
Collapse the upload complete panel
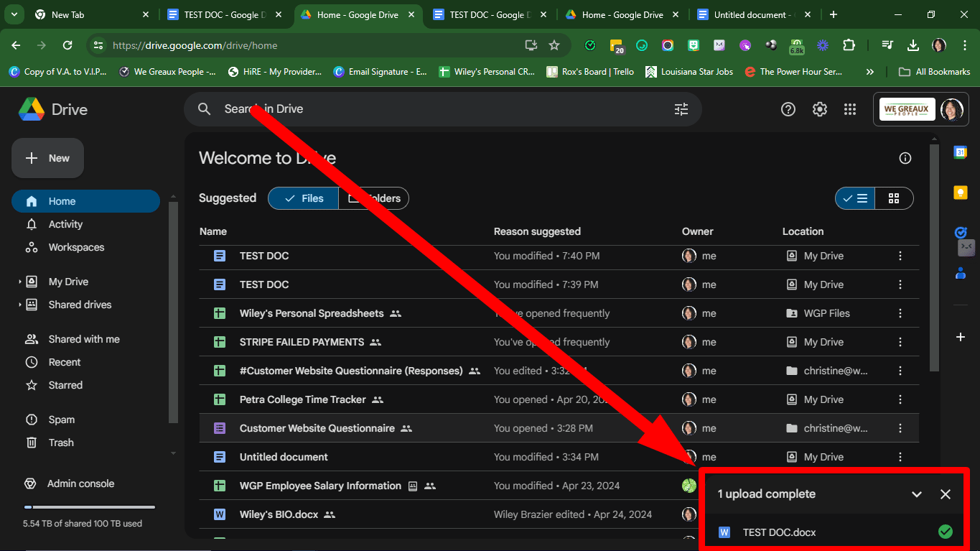click(x=917, y=494)
